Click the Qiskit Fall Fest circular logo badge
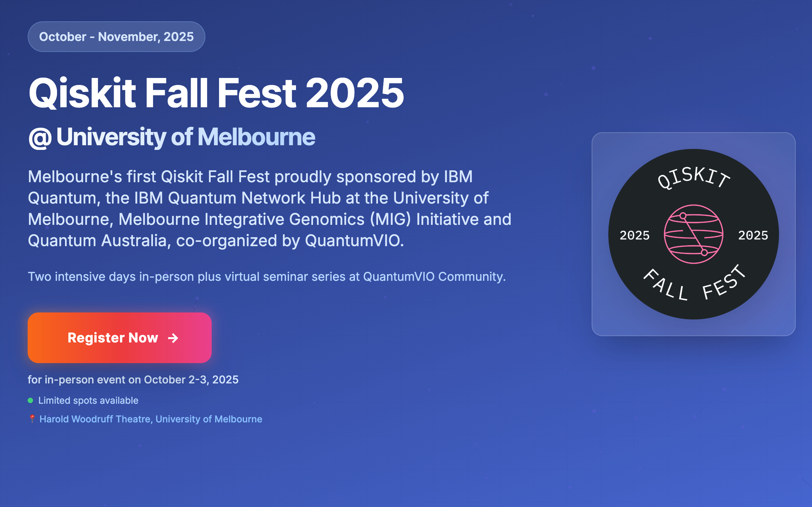 [x=695, y=235]
